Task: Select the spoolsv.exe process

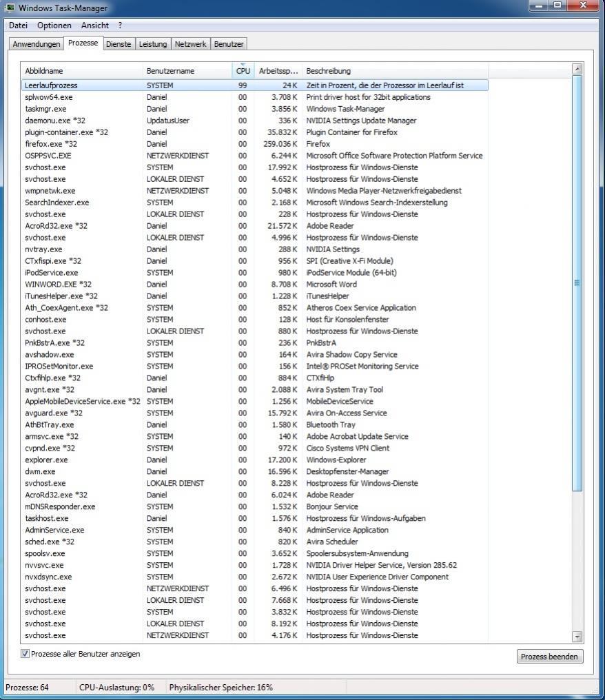Action: coord(254,553)
